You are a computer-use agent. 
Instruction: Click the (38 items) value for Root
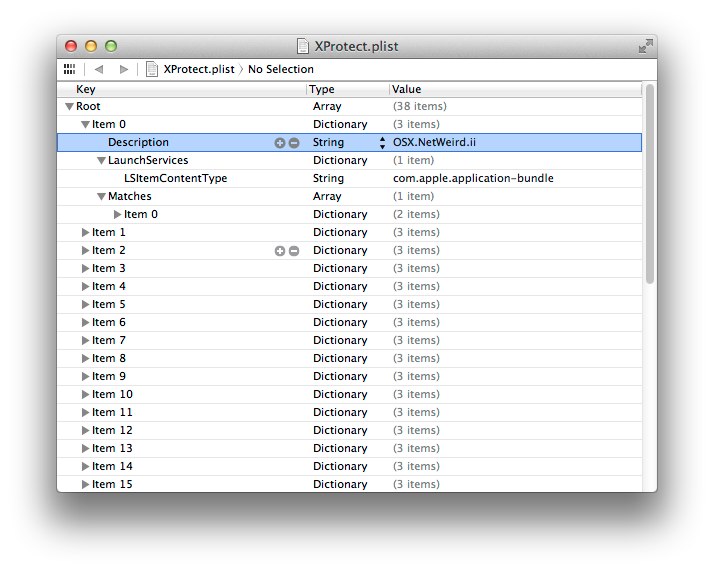pos(419,107)
